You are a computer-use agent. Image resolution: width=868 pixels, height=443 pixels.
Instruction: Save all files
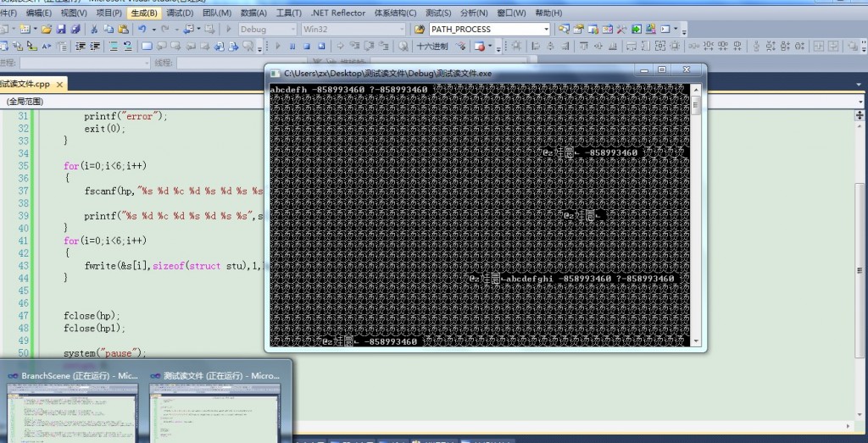(x=75, y=30)
